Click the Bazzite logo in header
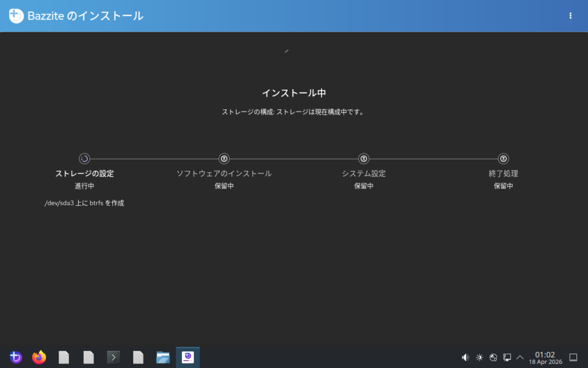588x368 pixels. (x=16, y=16)
